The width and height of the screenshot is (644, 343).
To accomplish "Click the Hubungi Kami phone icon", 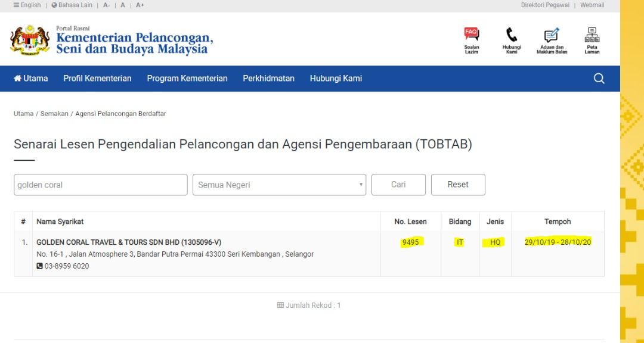I will [512, 35].
